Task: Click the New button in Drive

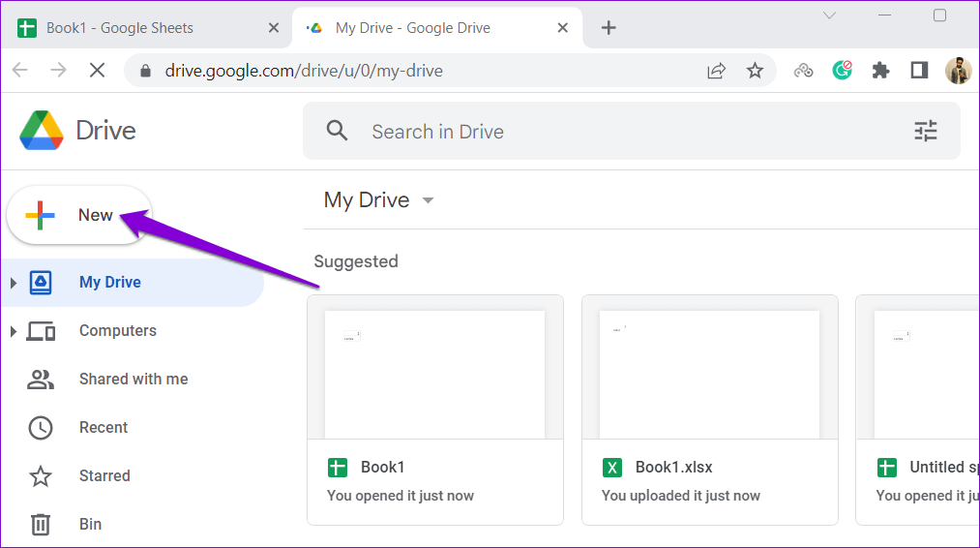Action: click(x=78, y=215)
